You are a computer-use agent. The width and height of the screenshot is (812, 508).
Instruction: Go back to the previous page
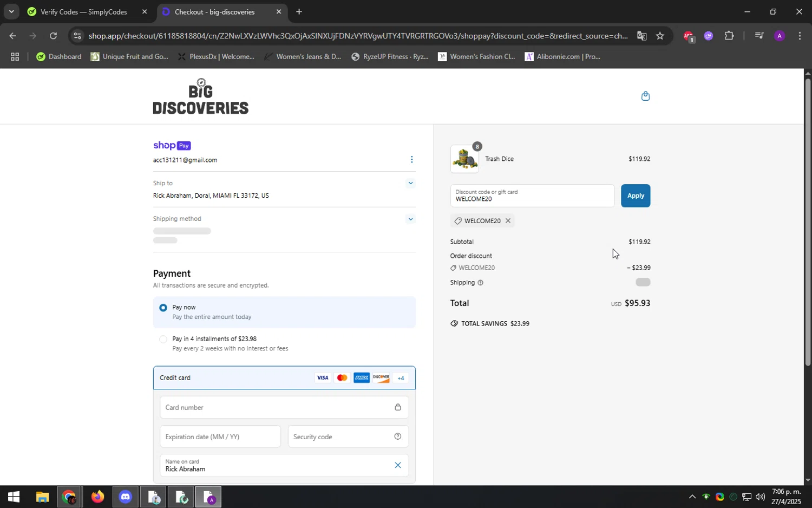(x=12, y=36)
